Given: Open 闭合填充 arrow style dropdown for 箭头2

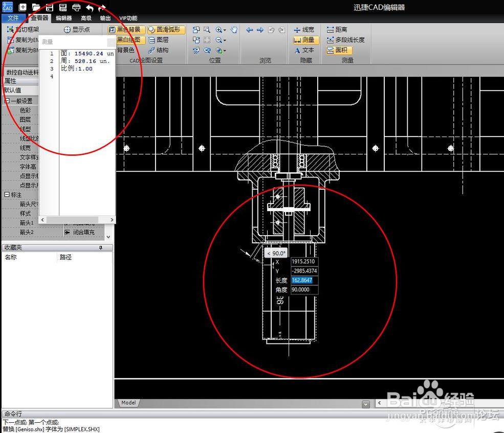Looking at the screenshot, I should [x=83, y=232].
